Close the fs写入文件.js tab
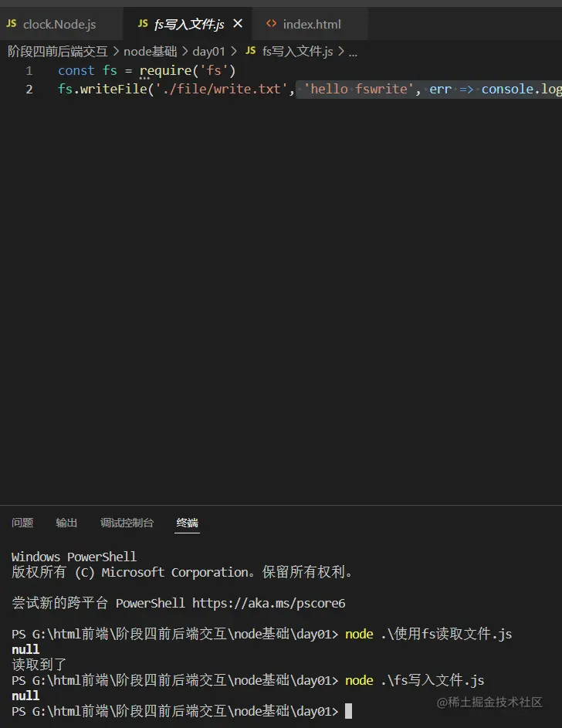The image size is (562, 728). click(238, 23)
